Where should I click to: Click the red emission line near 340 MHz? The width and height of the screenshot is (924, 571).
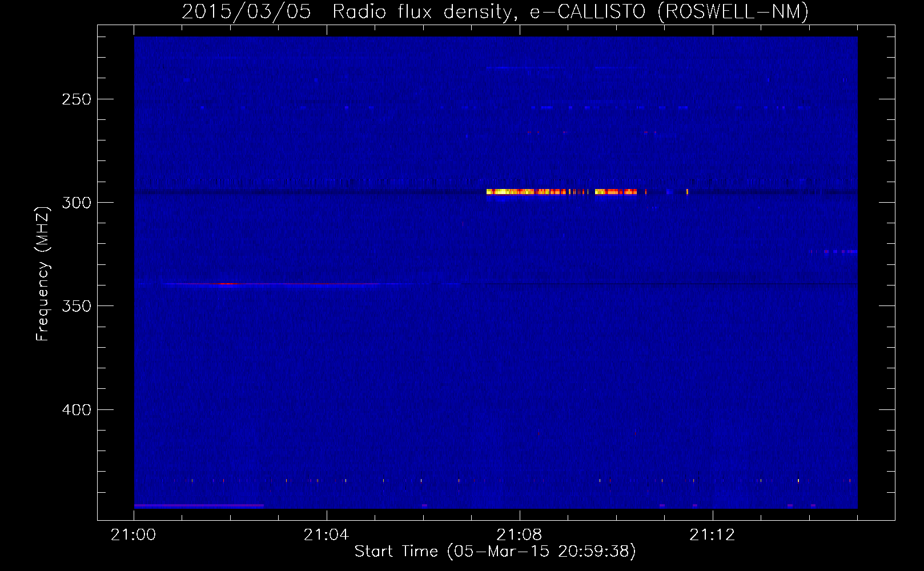[x=271, y=284]
